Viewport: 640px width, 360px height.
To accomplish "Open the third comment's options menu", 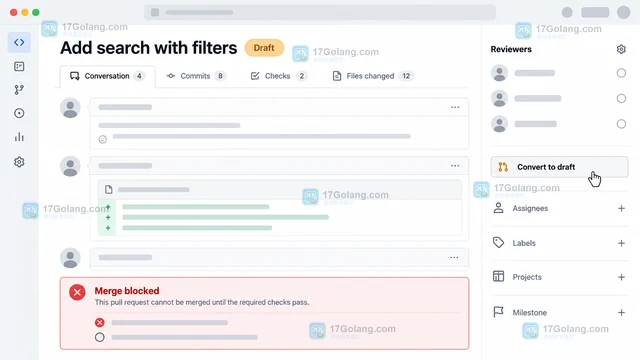I will point(454,258).
